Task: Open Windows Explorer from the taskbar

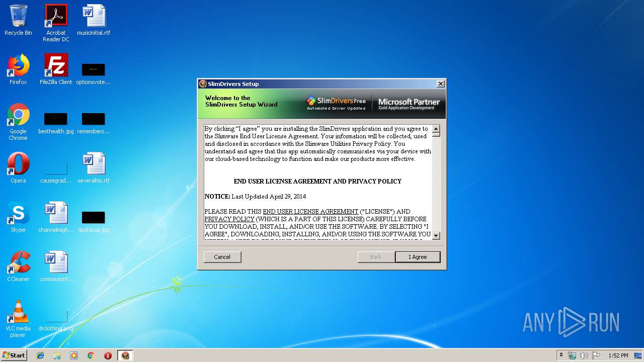Action: pyautogui.click(x=57, y=355)
